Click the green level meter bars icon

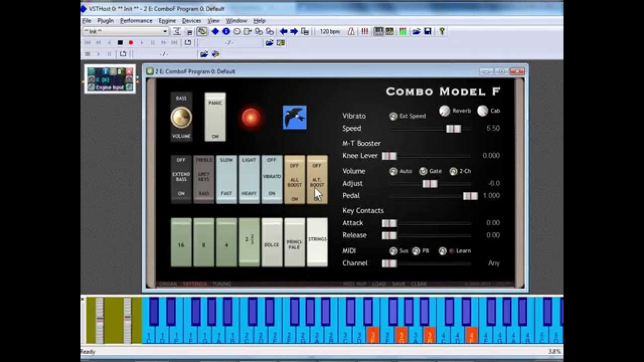pyautogui.click(x=403, y=31)
